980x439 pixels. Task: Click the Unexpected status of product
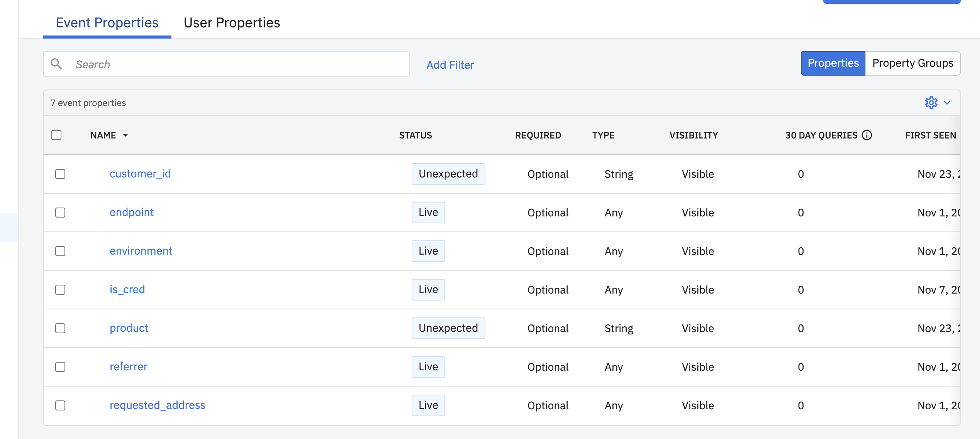448,328
